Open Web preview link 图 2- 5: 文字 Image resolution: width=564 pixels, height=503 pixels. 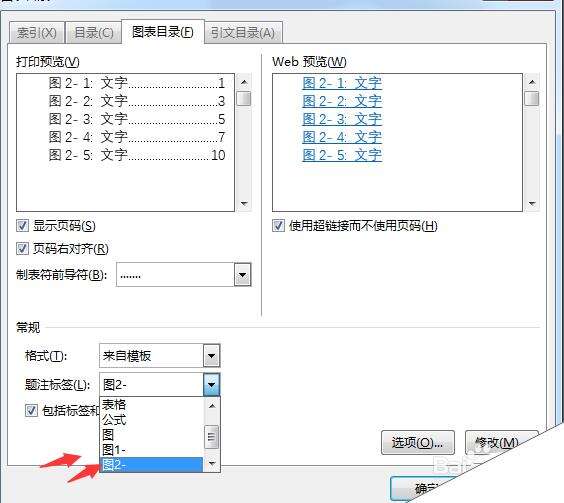pos(342,155)
